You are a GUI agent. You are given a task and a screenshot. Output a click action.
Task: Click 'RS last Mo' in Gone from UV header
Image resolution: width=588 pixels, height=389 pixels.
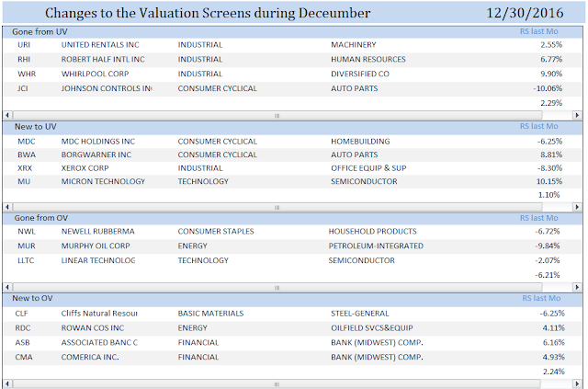pos(539,31)
